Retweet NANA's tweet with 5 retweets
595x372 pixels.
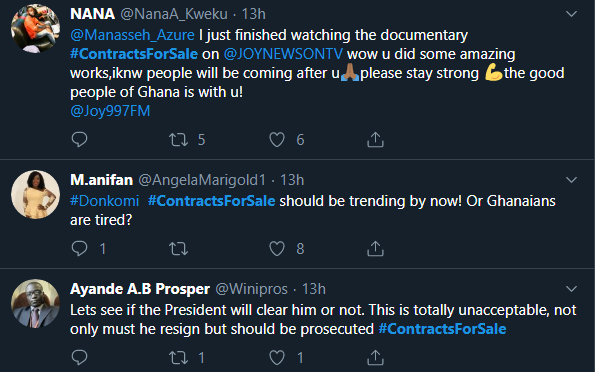(x=178, y=139)
